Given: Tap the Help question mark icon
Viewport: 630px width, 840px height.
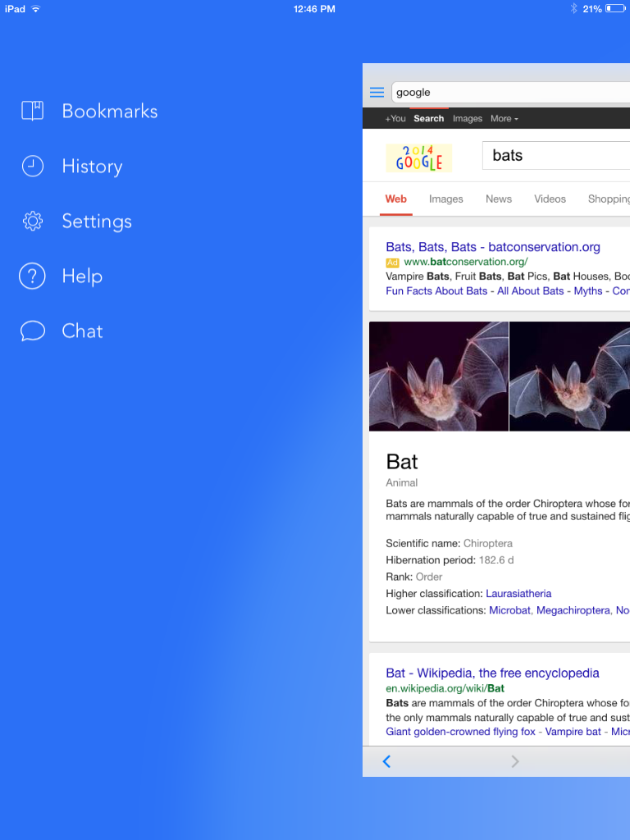Looking at the screenshot, I should point(32,276).
